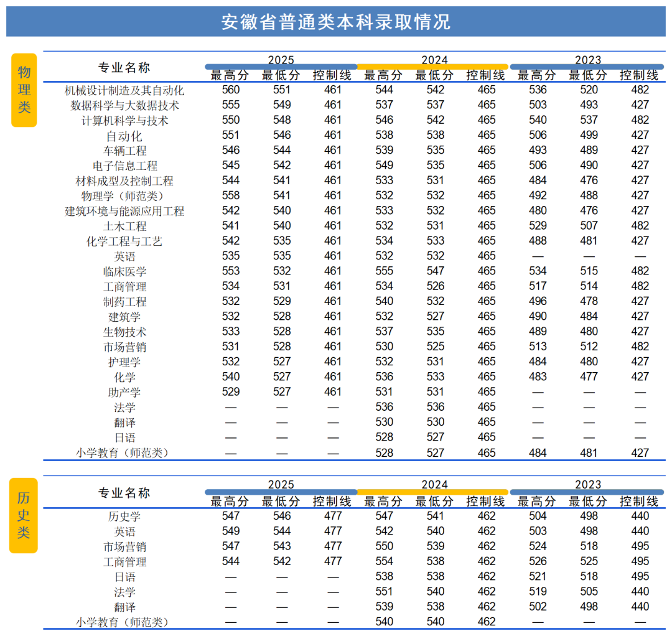Click 2023 lowest score 478 for 制药工程
This screenshot has height=636, width=672.
pos(589,301)
